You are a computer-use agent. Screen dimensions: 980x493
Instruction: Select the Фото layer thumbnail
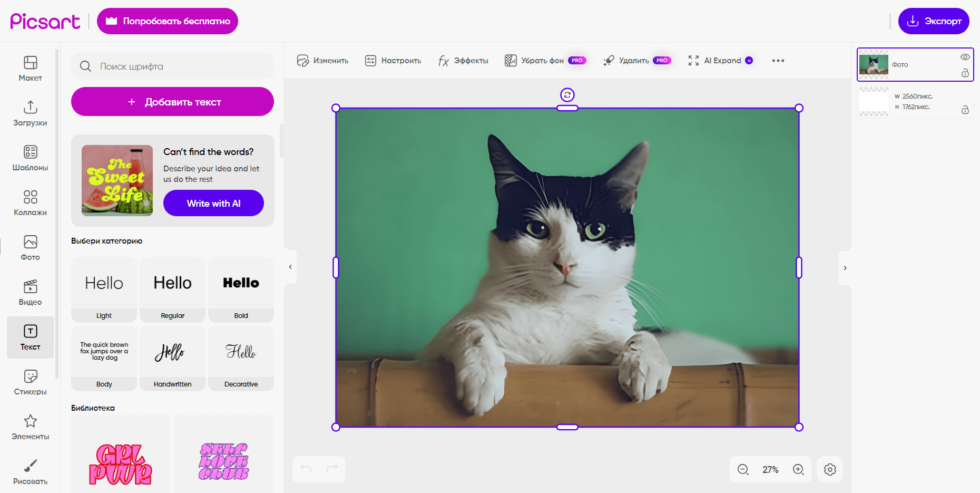874,64
